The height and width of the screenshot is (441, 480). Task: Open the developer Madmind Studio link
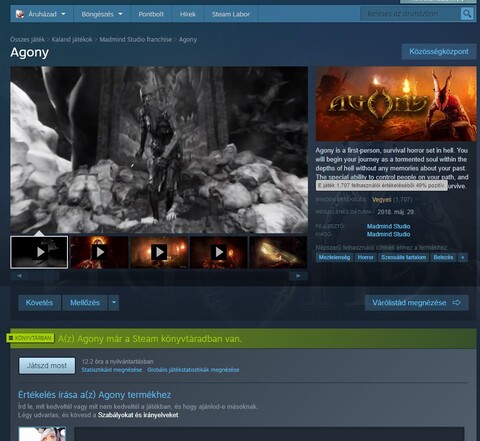coord(388,226)
